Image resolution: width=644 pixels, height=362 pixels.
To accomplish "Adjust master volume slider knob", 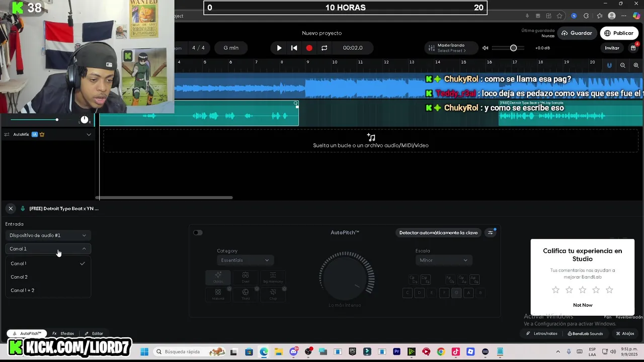I will point(513,48).
